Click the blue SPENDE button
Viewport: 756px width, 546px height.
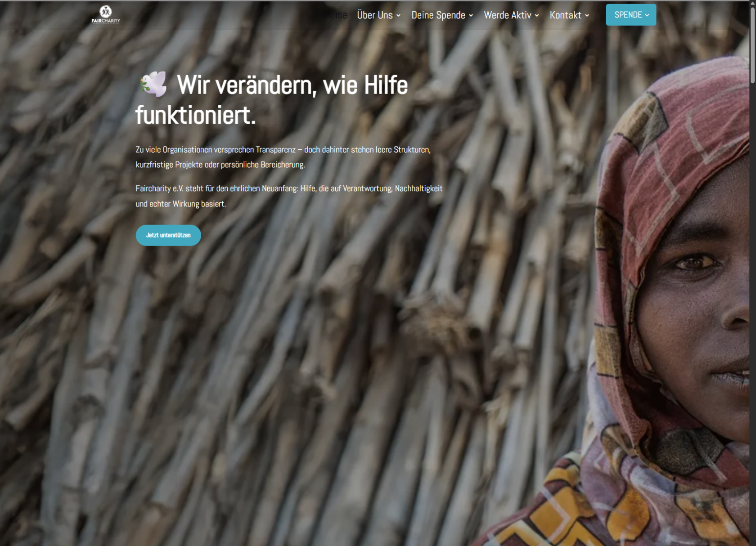[x=631, y=15]
